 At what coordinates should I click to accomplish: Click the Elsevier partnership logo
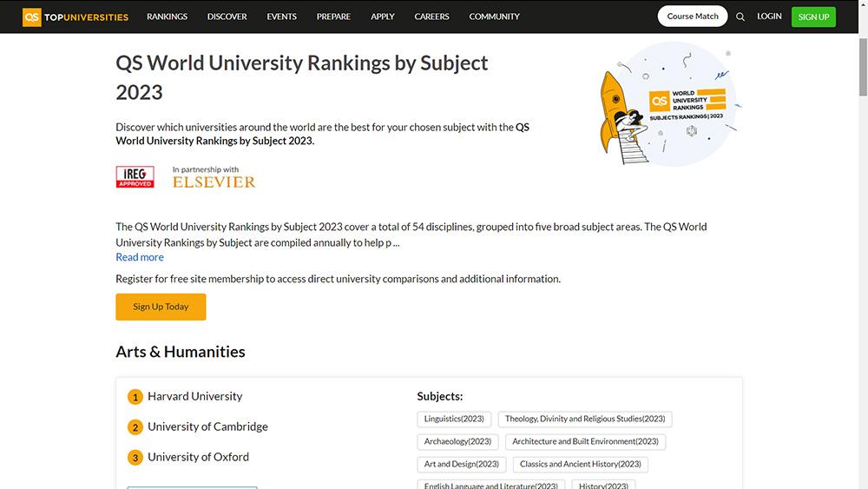(x=214, y=177)
